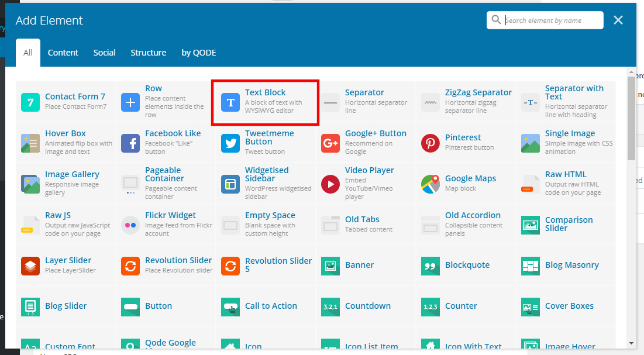Choose the Call to Action icon
This screenshot has height=355, width=644.
230,306
